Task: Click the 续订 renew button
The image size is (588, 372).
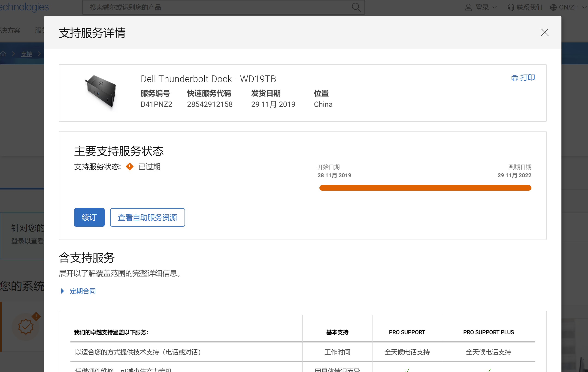Action: coord(89,217)
